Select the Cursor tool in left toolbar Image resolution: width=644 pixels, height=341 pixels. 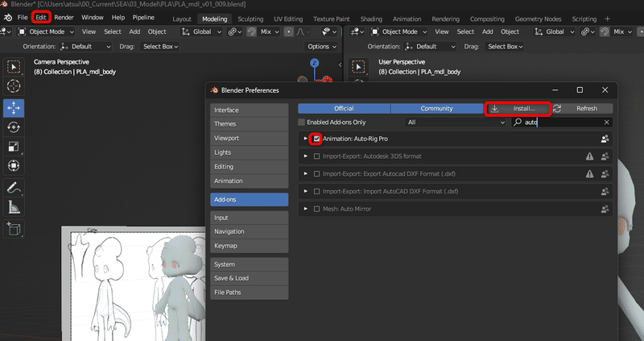click(14, 86)
